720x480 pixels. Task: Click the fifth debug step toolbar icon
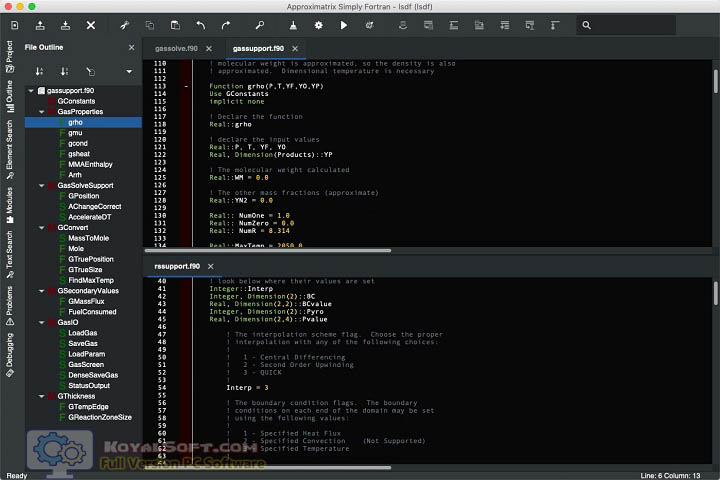click(504, 25)
